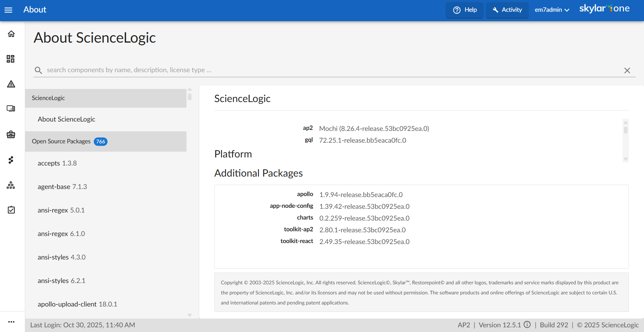Open the Events alert triangle icon
Viewport: 644px width, 332px height.
point(11,84)
